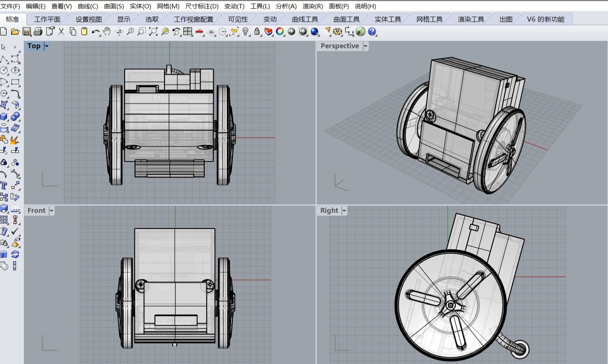608x364 pixels.
Task: Click the Save file floppy disk icon
Action: point(27,32)
